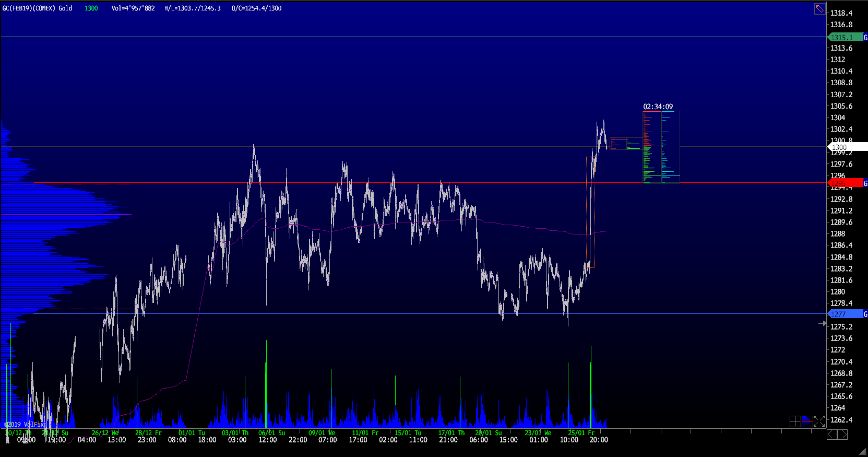Toggle the volume profile histogram icon

[807, 421]
